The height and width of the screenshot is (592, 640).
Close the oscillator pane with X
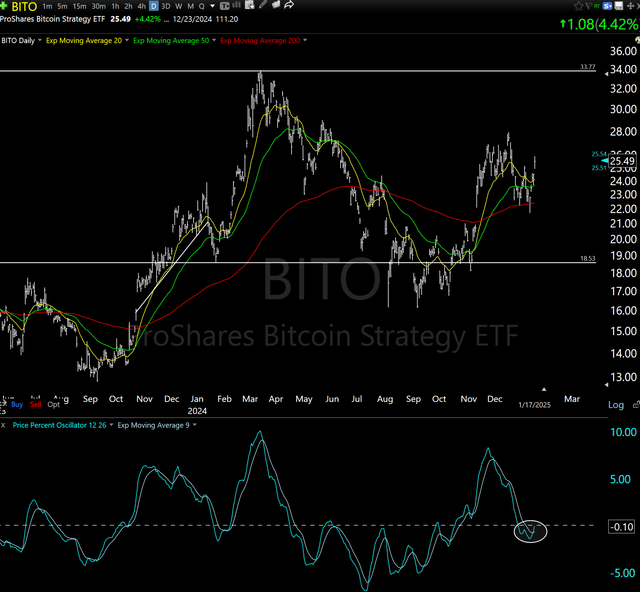(x=3, y=425)
